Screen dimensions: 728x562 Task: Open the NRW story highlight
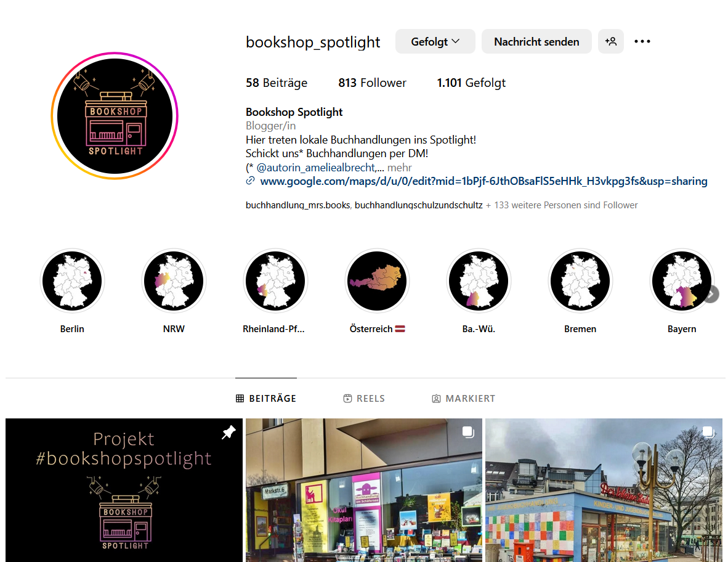tap(174, 280)
